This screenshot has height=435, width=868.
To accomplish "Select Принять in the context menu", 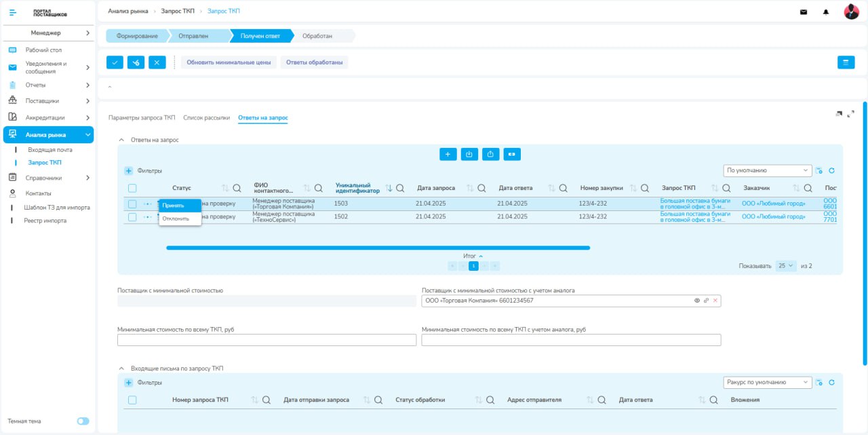I will coord(180,206).
